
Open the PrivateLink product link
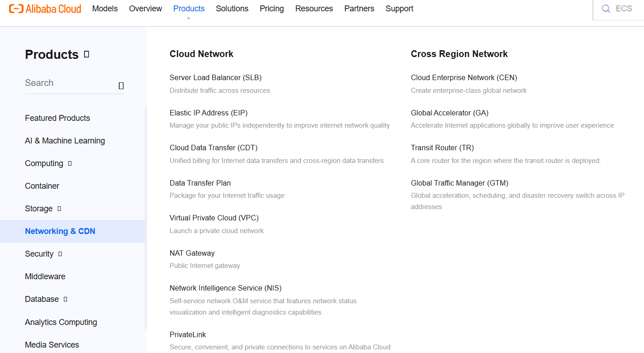pos(188,335)
